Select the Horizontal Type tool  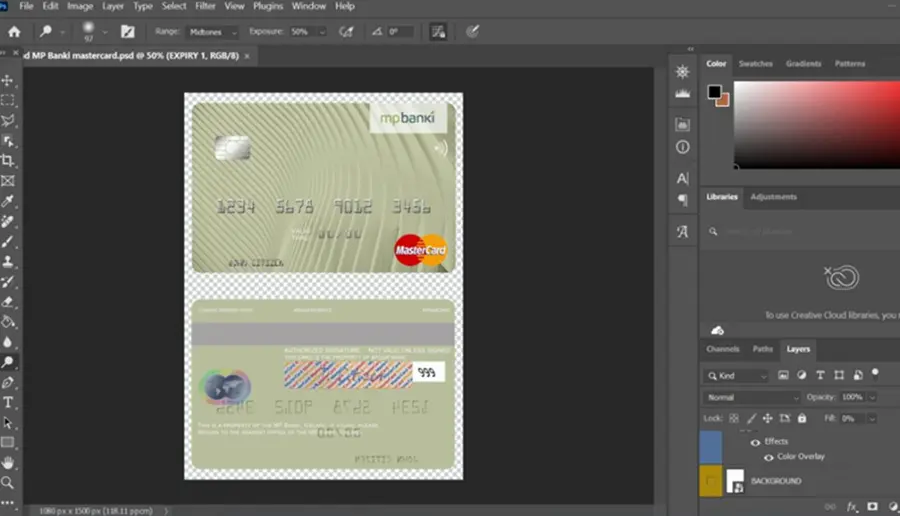click(x=7, y=402)
